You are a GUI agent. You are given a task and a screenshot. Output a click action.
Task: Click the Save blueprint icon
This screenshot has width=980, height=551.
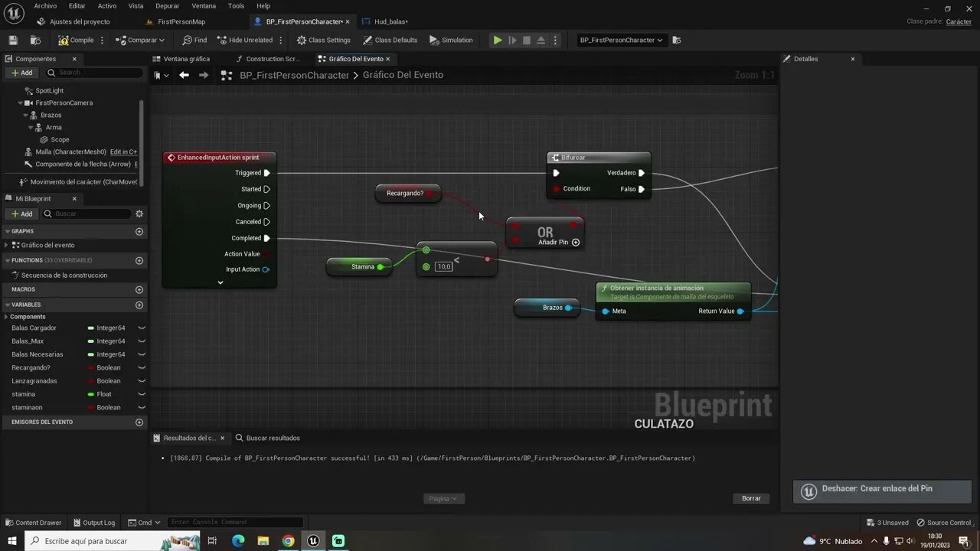click(x=13, y=40)
